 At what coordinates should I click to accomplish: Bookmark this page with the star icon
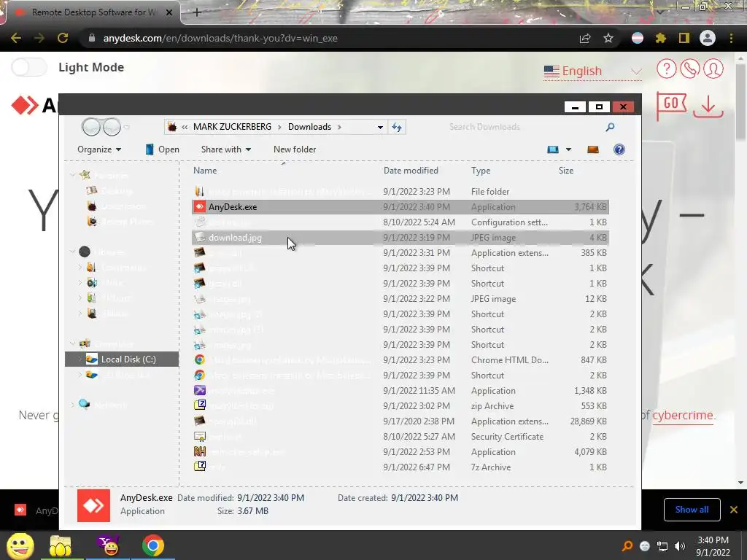pyautogui.click(x=608, y=38)
